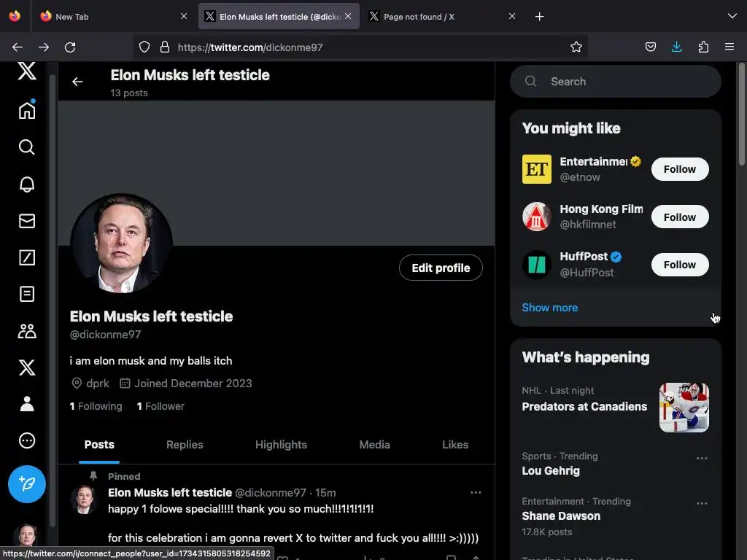This screenshot has height=560, width=747.
Task: Follow the Hong Kong Film @hkfilmnet account
Action: click(680, 217)
